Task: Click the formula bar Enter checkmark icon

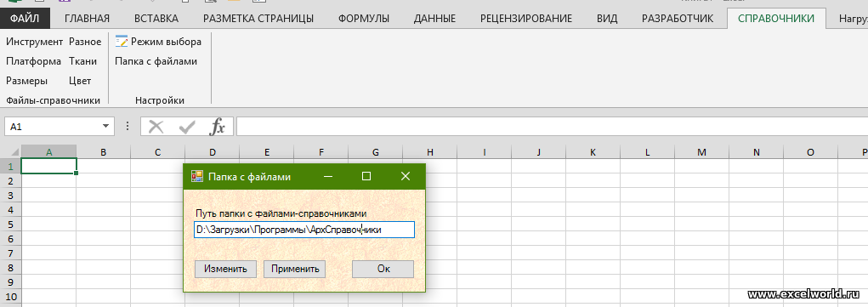Action: pos(187,127)
